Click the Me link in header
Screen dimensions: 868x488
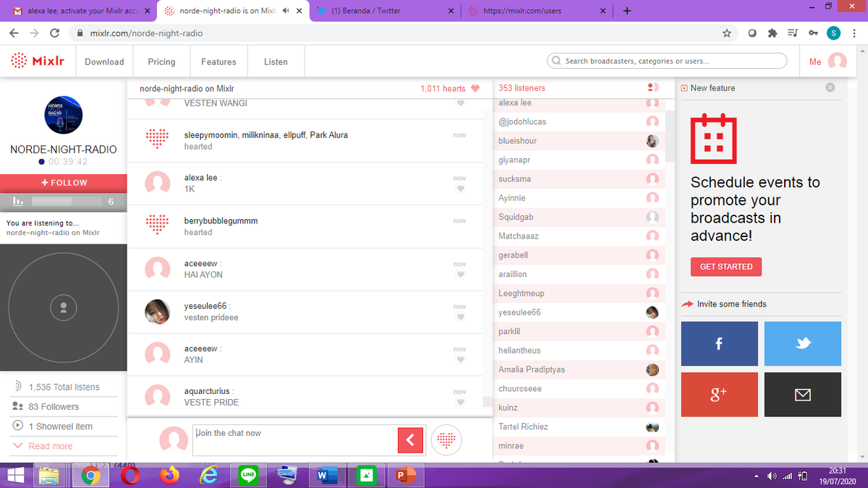[x=815, y=62]
